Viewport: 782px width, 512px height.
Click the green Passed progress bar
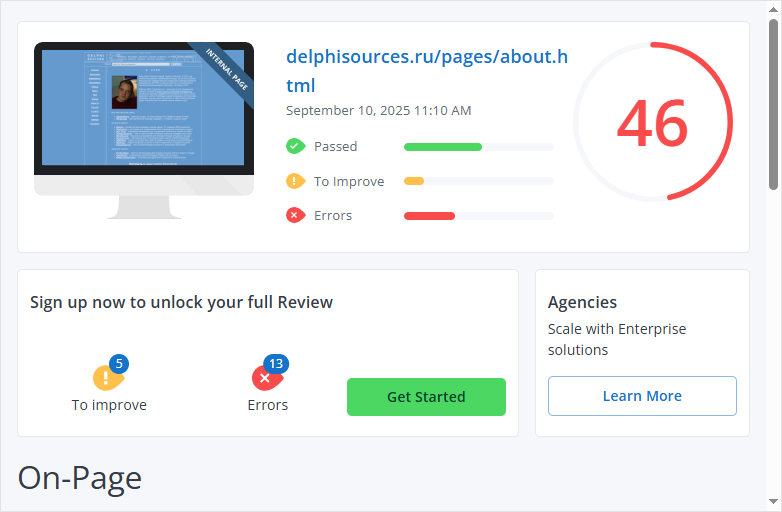(443, 147)
